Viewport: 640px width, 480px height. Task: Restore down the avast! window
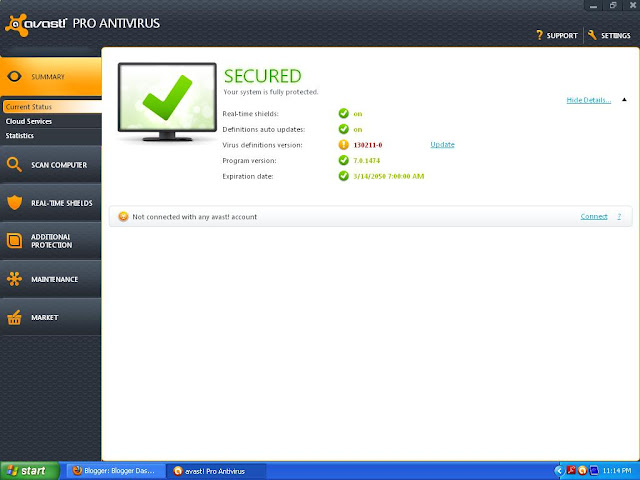click(613, 6)
